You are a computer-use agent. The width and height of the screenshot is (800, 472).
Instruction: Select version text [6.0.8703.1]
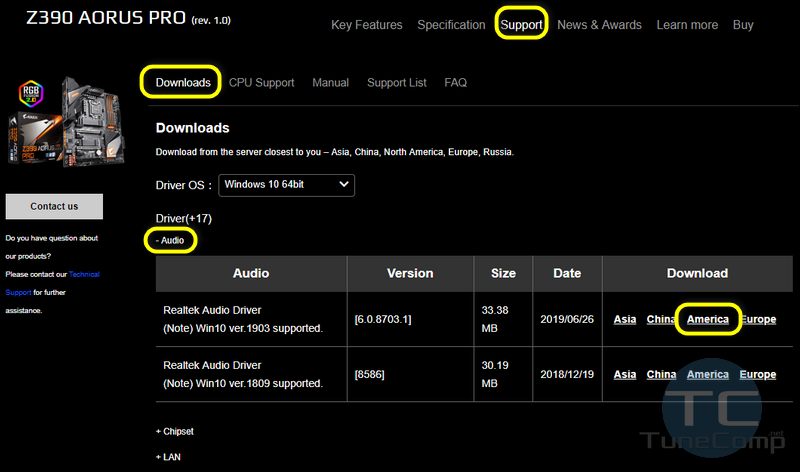pos(383,319)
